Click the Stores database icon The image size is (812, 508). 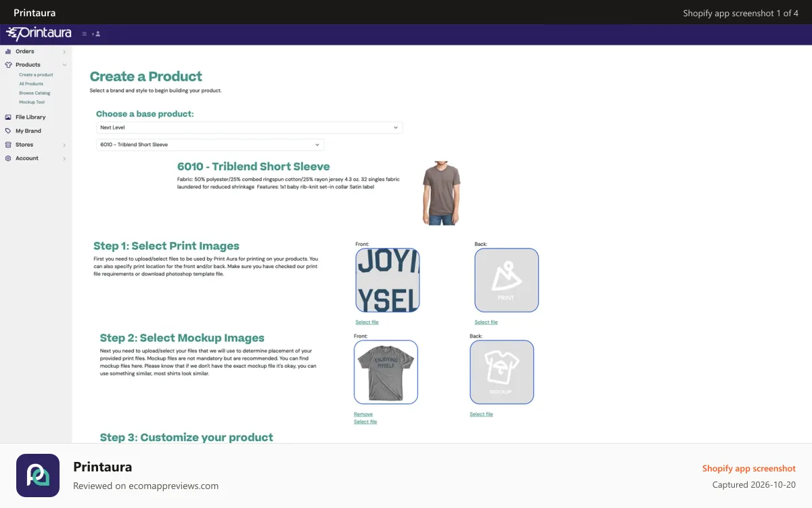pyautogui.click(x=8, y=145)
